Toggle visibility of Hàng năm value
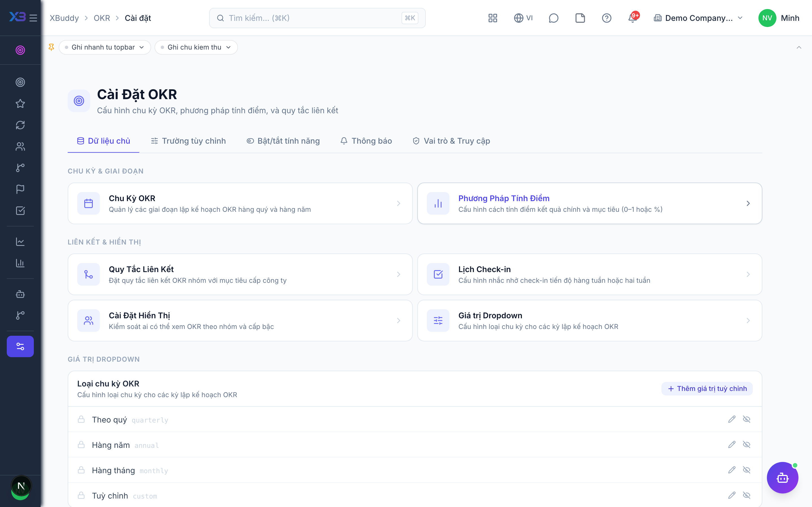 click(746, 445)
